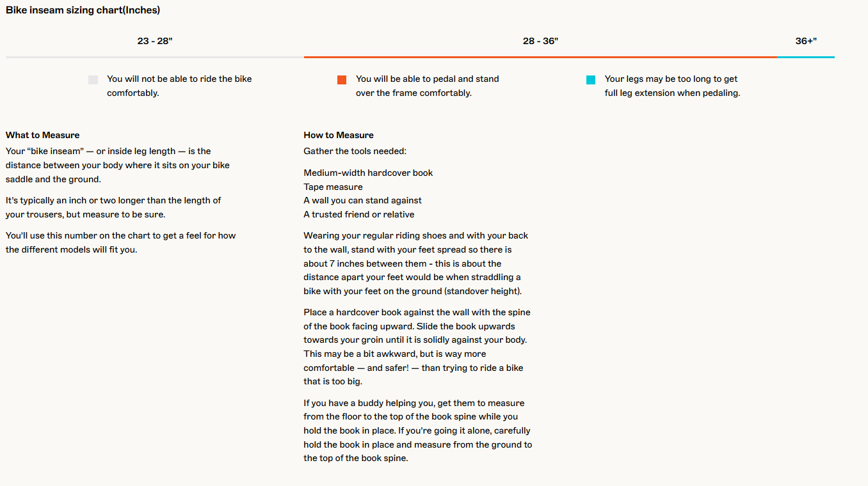Click the orange segment of the sizing bar
Viewport: 868px width, 486px height.
tap(540, 58)
